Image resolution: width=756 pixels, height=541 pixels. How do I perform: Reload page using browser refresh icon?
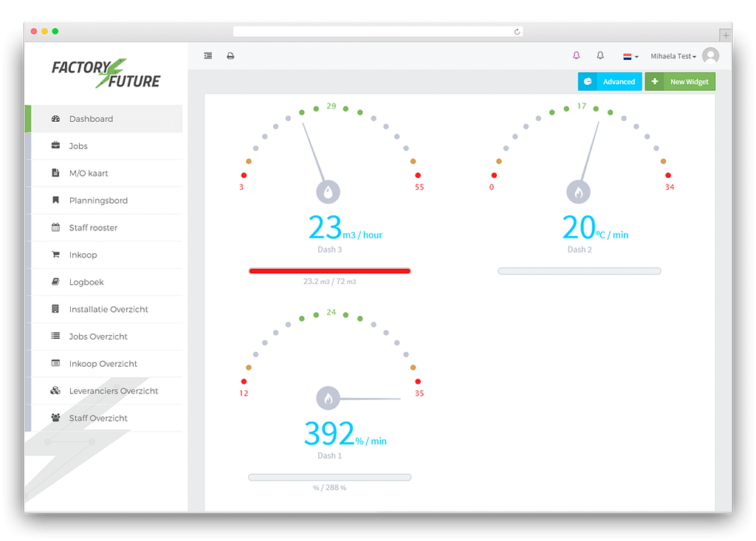[x=517, y=32]
